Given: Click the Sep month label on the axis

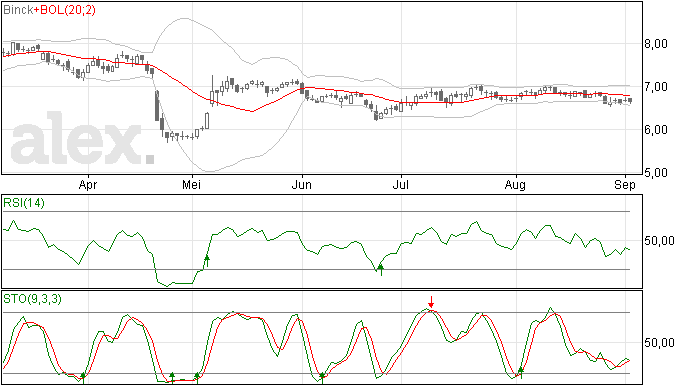Looking at the screenshot, I should click(625, 185).
